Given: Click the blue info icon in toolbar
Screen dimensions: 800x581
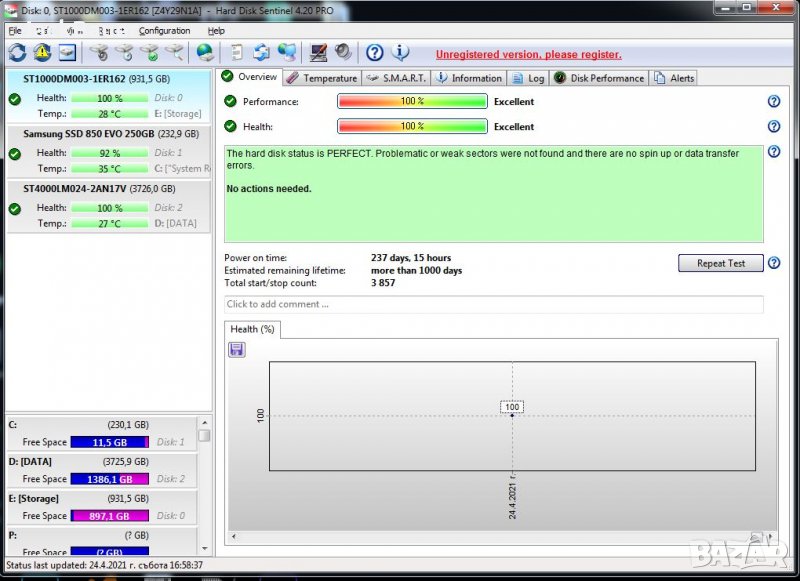Looking at the screenshot, I should coord(400,53).
